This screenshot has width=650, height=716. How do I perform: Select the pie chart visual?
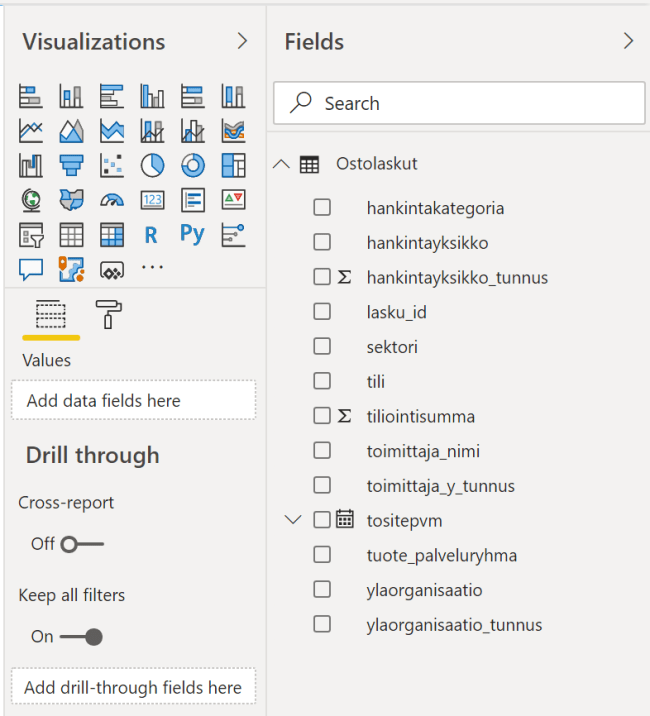point(152,165)
